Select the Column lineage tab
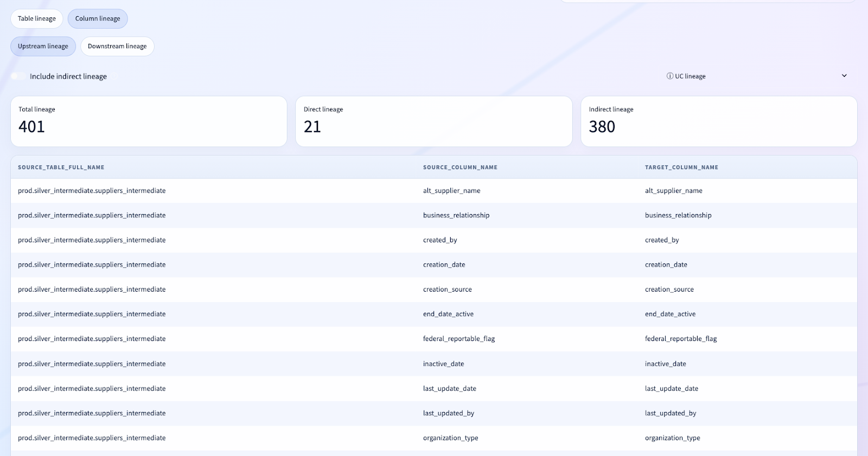The image size is (868, 456). 98,19
